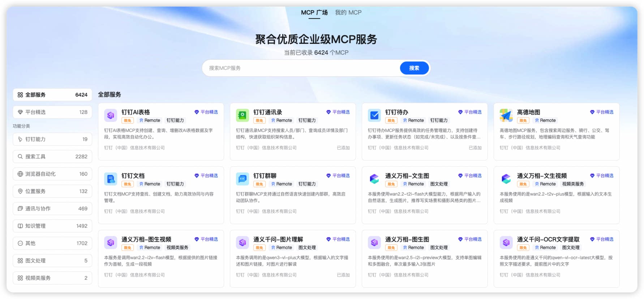
Task: Open the 钉钉通讯录 service icon
Action: [242, 115]
